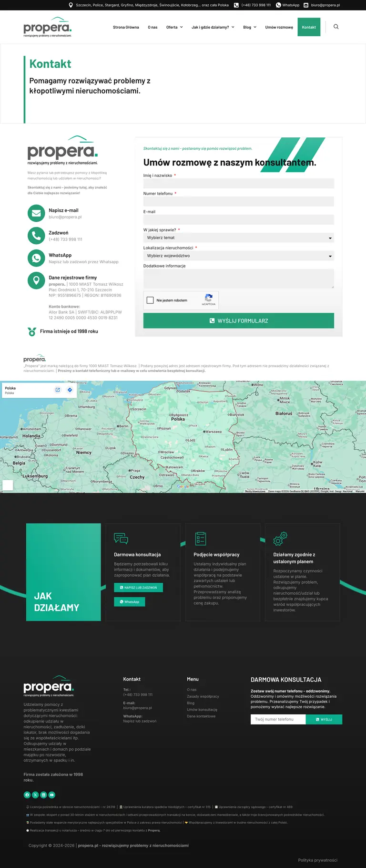Image resolution: width=366 pixels, height=868 pixels.
Task: Click the WhatsApp text link in top bar
Action: point(291,5)
